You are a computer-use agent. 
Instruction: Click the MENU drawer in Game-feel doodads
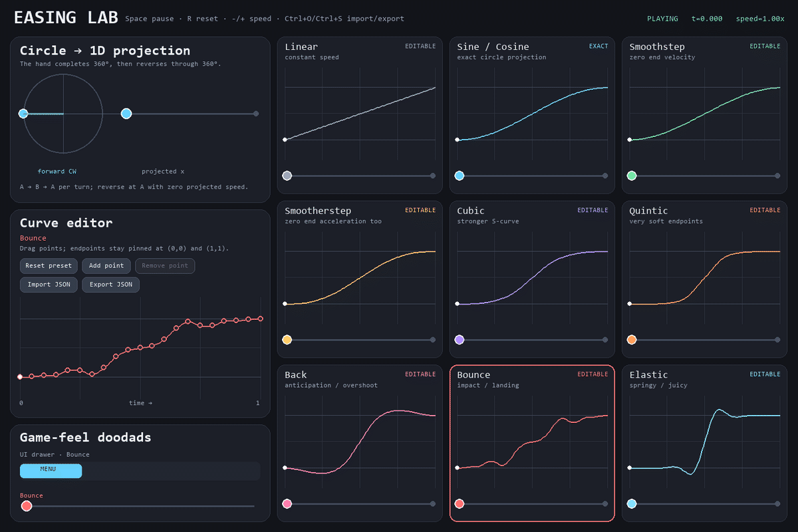(x=51, y=471)
